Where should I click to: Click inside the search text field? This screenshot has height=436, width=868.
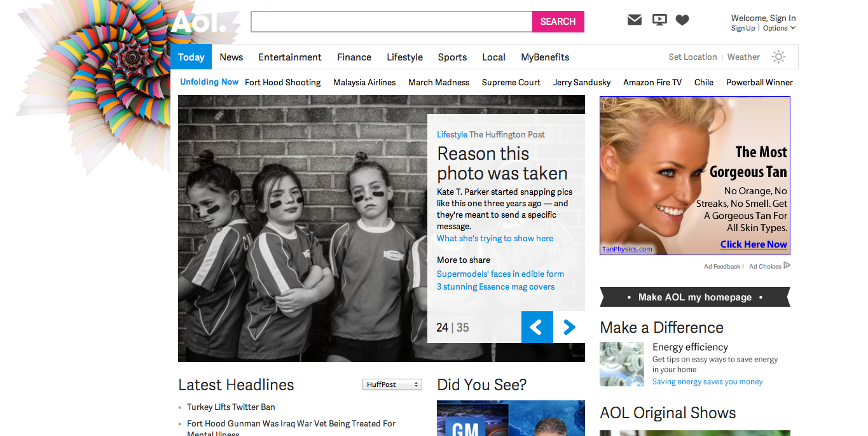tap(392, 22)
